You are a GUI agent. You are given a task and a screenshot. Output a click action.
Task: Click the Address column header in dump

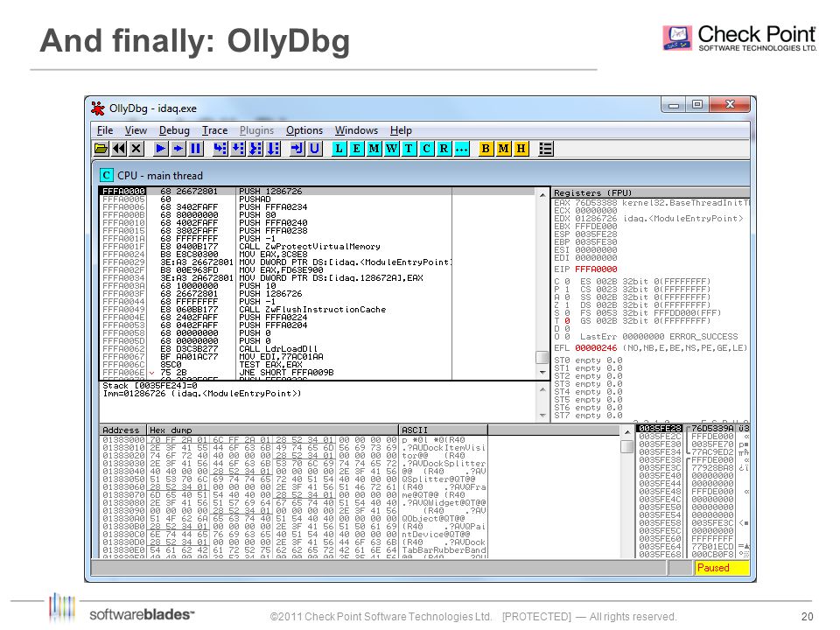[x=123, y=430]
